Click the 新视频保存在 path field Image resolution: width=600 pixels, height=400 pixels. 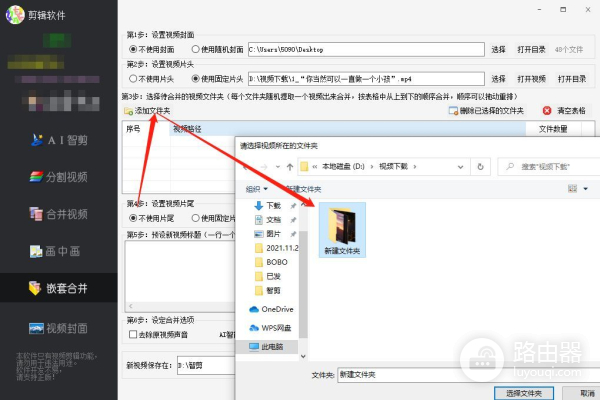coord(206,366)
